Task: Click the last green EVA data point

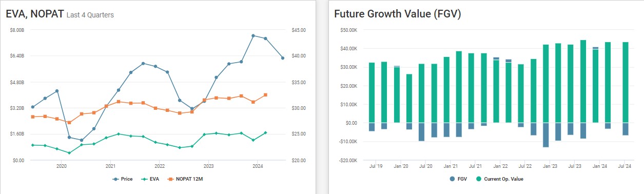Action: coord(266,133)
